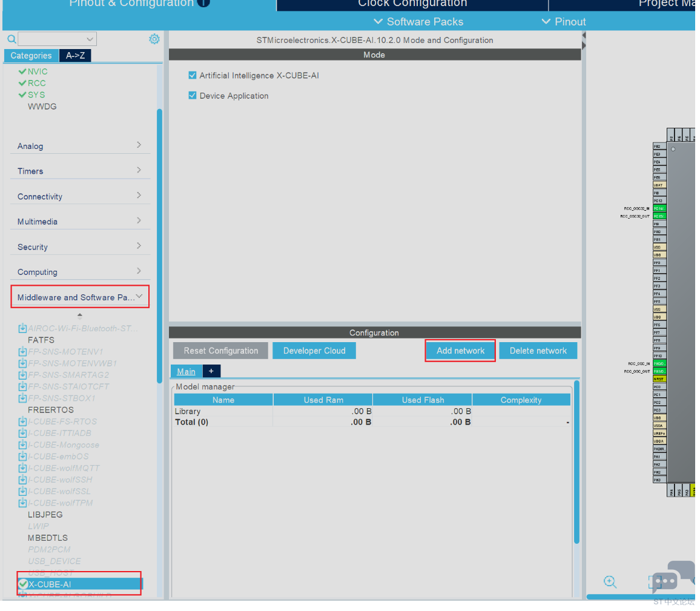Click the Used Flash column header
Screen dimensions: 700x611
423,400
